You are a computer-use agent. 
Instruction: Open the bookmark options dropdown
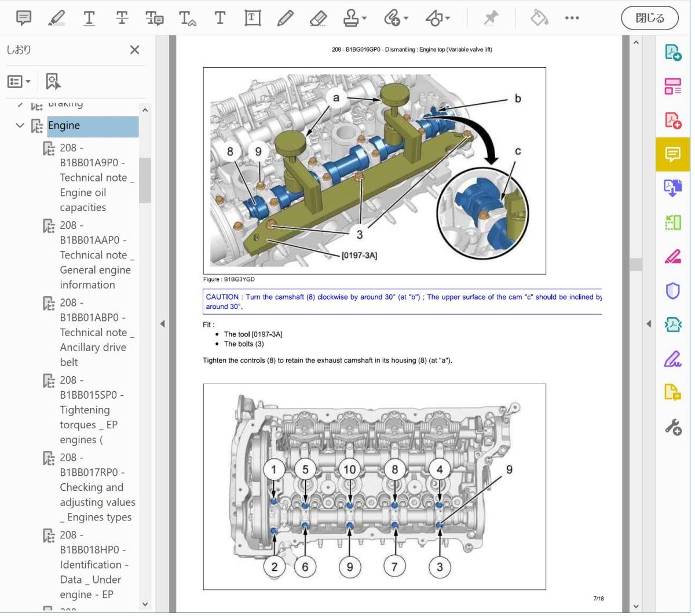(x=19, y=82)
